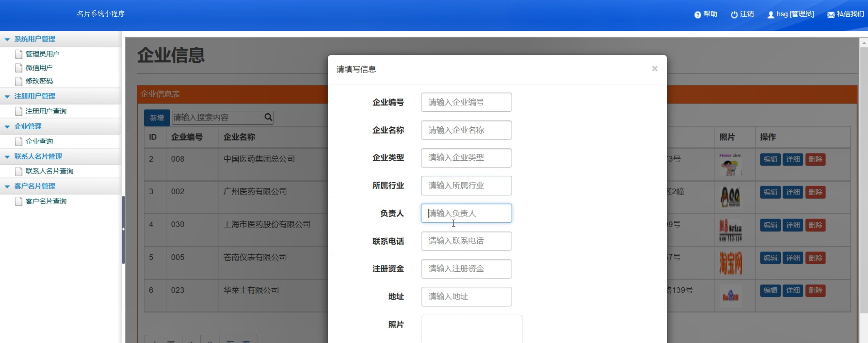Click the NetEase 163 photo thumbnail

[x=730, y=230]
